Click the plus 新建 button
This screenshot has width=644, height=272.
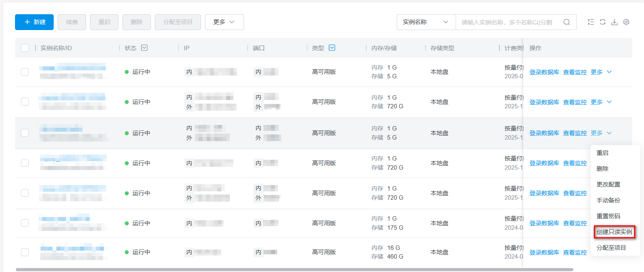tap(34, 22)
